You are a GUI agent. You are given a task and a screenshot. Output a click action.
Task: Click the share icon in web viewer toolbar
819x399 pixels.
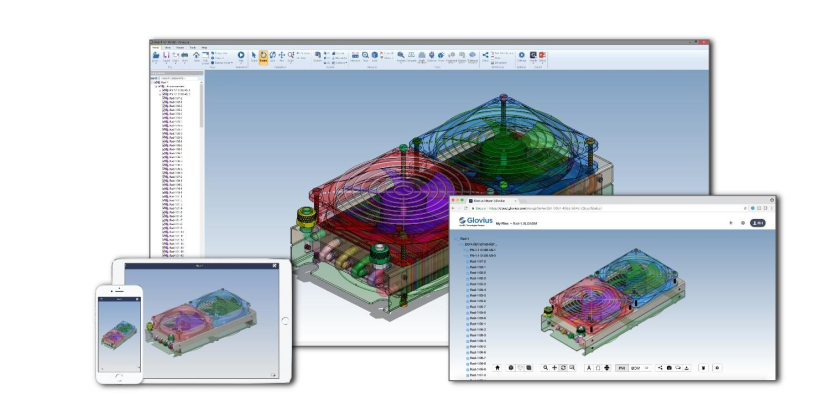660,368
